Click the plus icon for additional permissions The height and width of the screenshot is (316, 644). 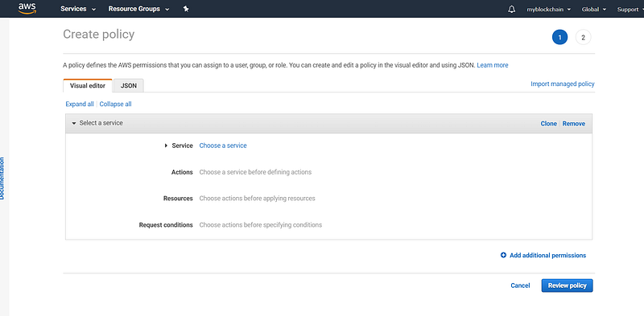click(504, 255)
